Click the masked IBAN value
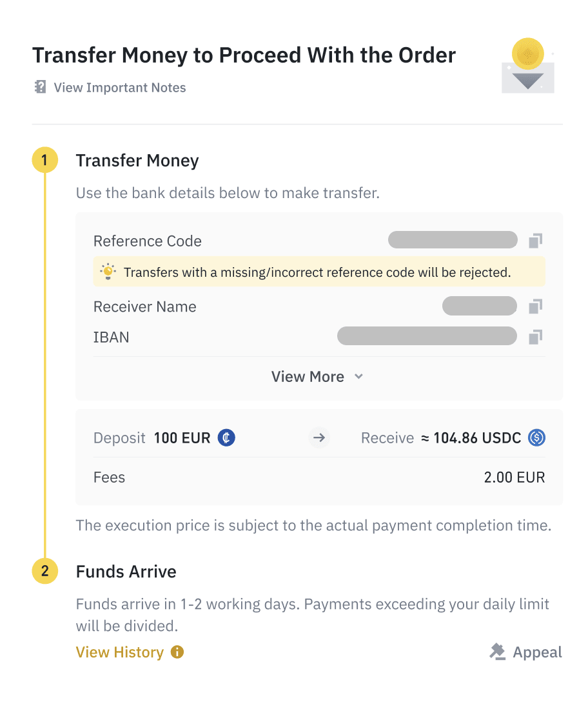Image resolution: width=588 pixels, height=711 pixels. (x=427, y=336)
